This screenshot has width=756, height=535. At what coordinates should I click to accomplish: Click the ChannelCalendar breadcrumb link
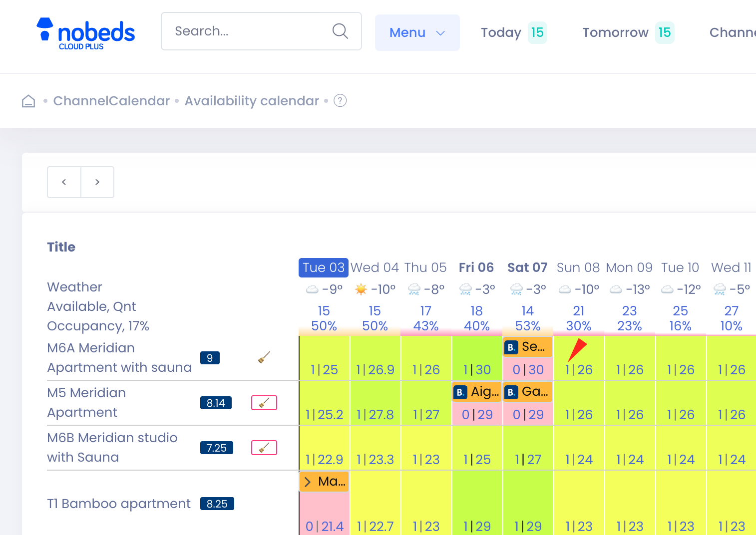[111, 101]
